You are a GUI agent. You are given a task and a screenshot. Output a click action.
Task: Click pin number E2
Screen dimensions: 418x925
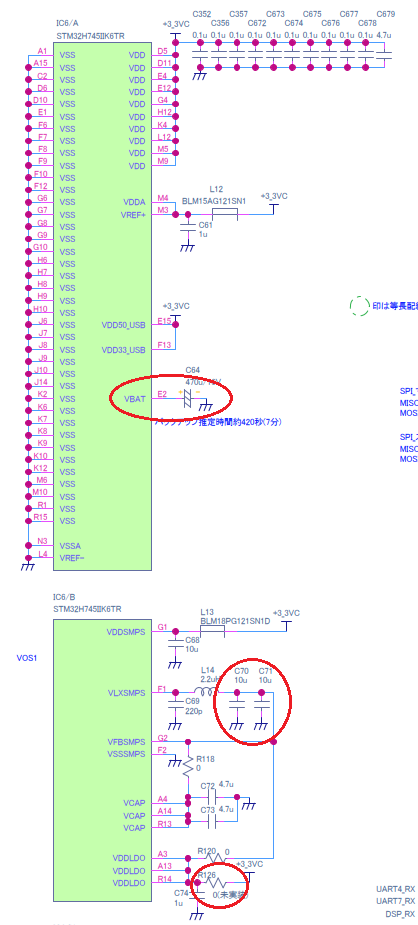coord(162,394)
